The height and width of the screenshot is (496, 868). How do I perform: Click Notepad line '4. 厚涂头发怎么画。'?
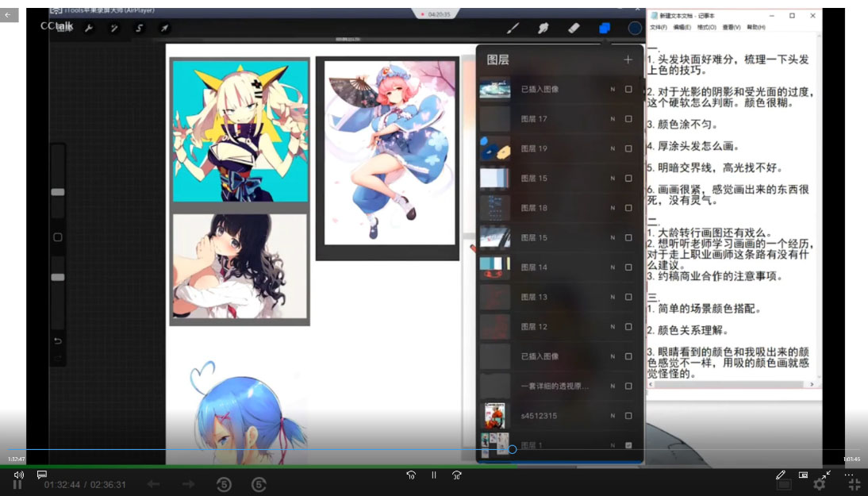click(693, 146)
